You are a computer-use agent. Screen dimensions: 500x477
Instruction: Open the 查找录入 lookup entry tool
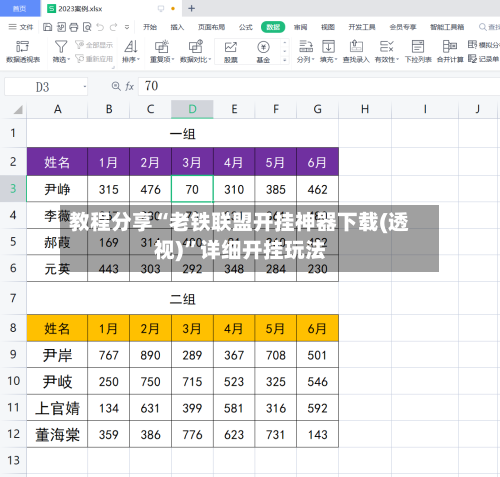click(x=356, y=52)
